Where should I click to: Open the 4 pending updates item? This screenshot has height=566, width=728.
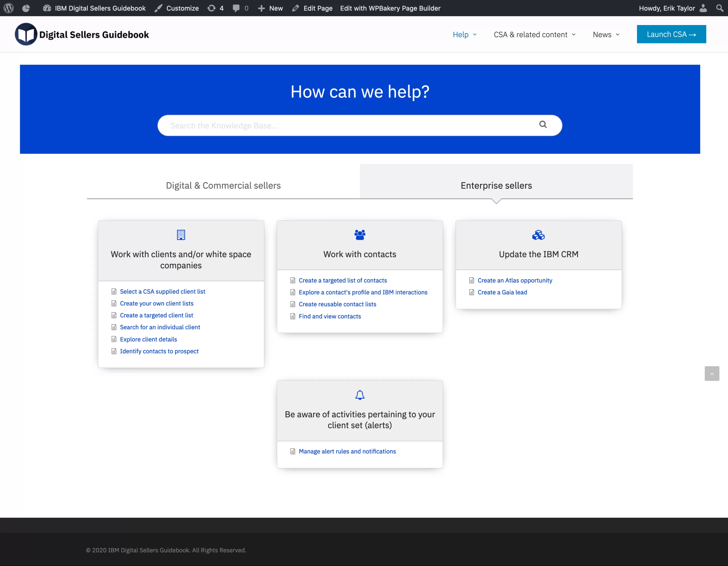215,8
